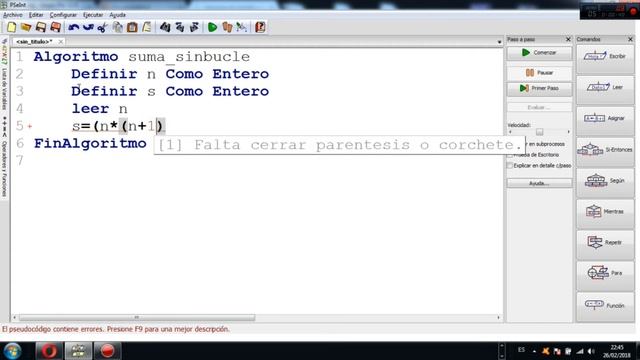The height and width of the screenshot is (360, 640).
Task: Decrease Velocidad with left arrow
Action: [510, 132]
